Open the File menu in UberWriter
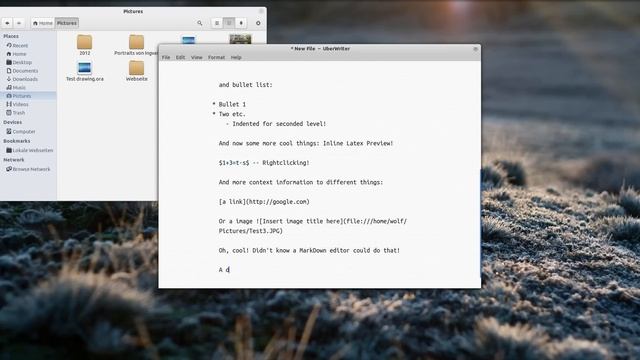This screenshot has height=360, width=640. coord(166,58)
